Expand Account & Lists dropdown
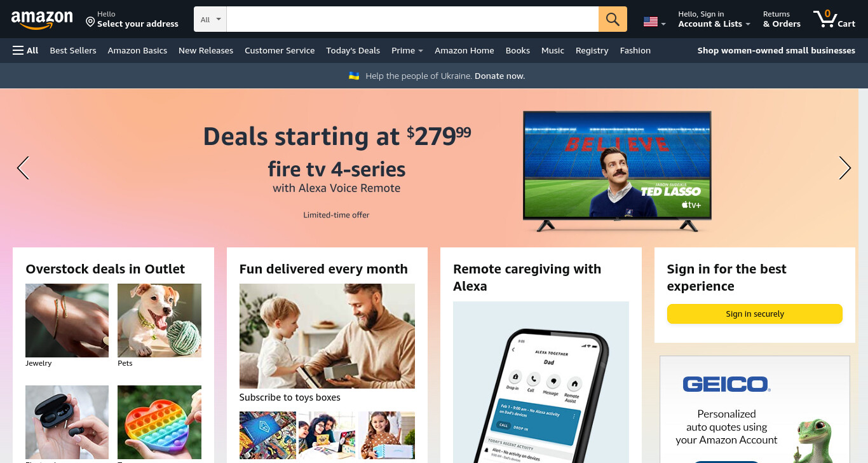Screen dimensions: 868x463 [x=714, y=19]
